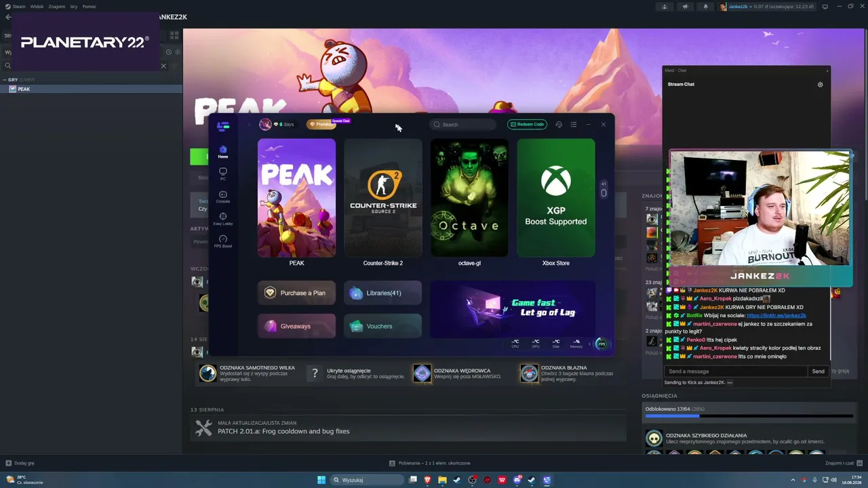Open download status Pobieranie at bottom

click(x=430, y=463)
